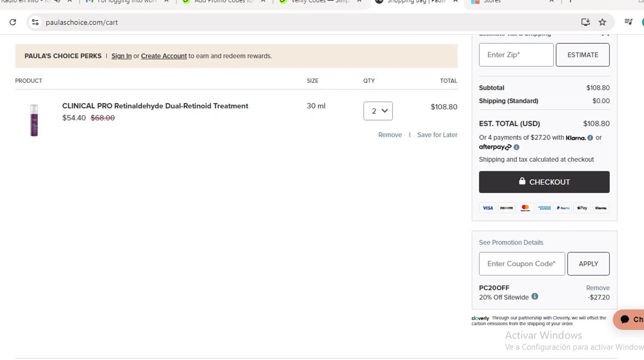Click the Discover payment icon
644x360 pixels.
[x=507, y=208]
